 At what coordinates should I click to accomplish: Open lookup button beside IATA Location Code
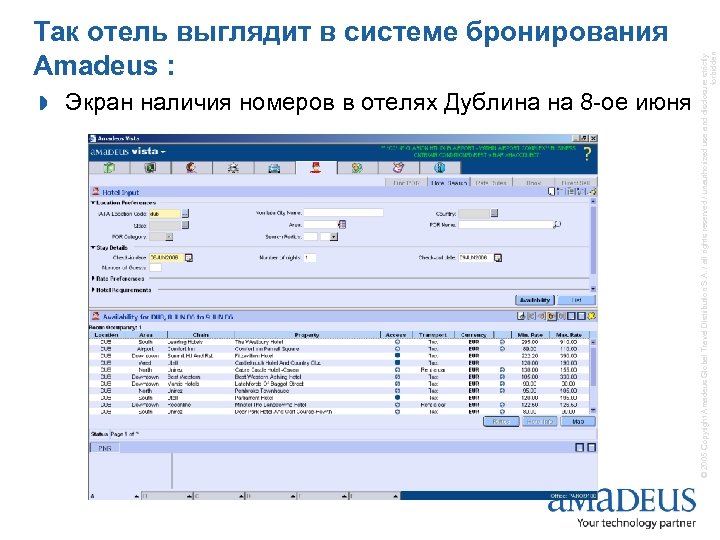pyautogui.click(x=185, y=214)
